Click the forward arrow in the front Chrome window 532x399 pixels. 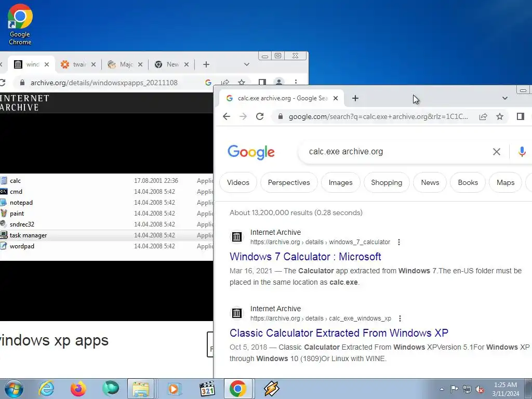[x=243, y=116]
